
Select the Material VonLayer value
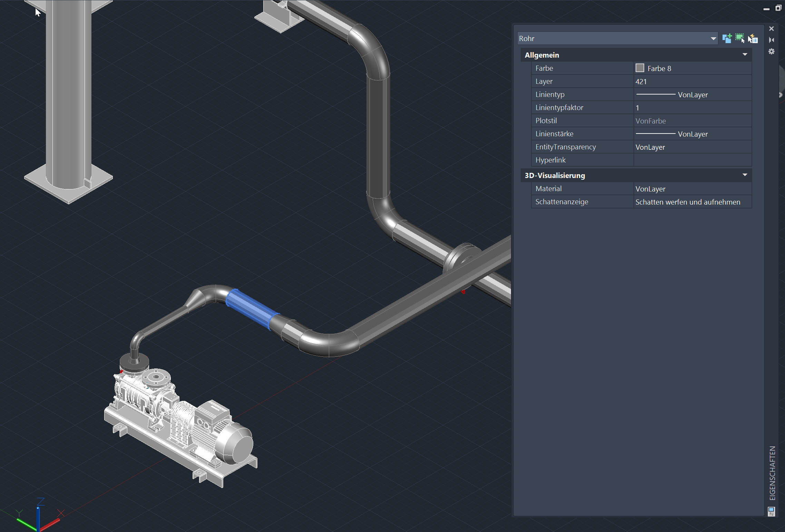click(650, 189)
